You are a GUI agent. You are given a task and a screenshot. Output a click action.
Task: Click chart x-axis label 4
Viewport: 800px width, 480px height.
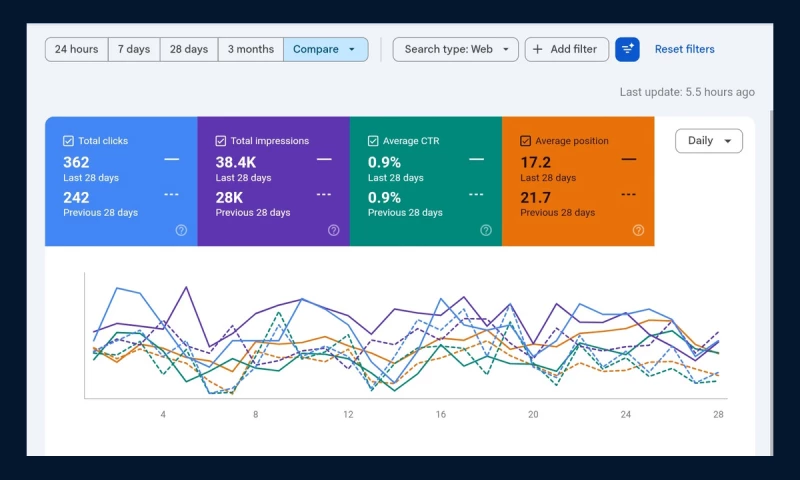[x=163, y=415]
